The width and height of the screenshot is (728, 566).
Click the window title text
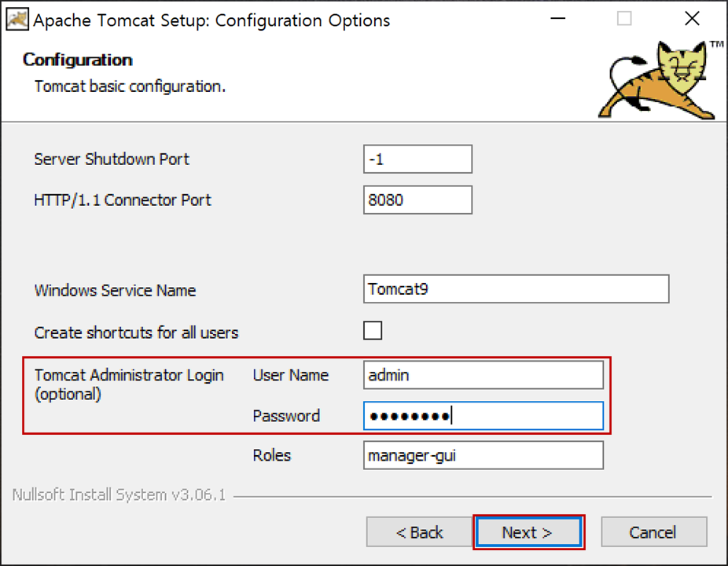211,20
